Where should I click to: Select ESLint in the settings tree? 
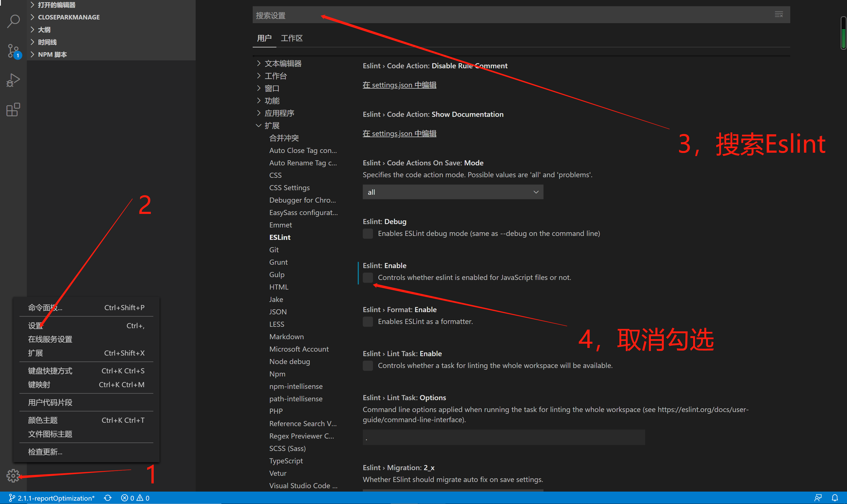click(280, 237)
